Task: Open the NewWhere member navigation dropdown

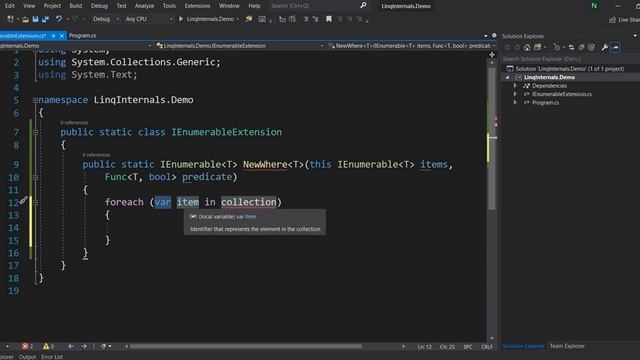Action: coord(412,46)
